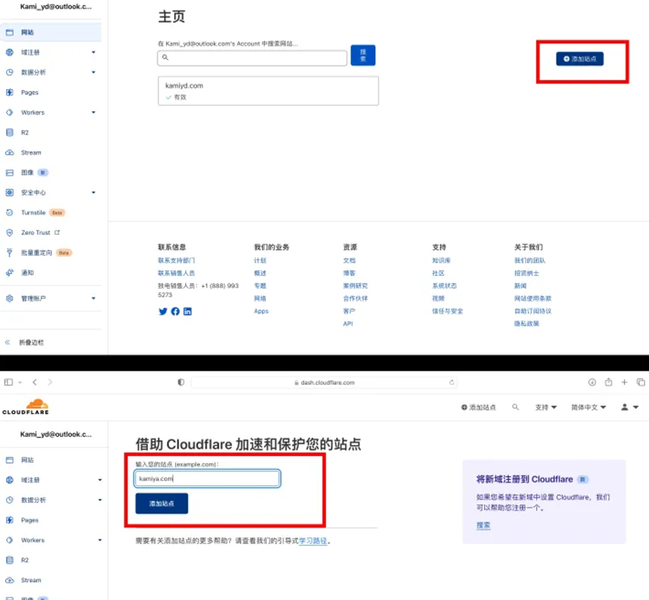Open the API footer link
Viewport: 649px width, 600px height.
tap(348, 324)
